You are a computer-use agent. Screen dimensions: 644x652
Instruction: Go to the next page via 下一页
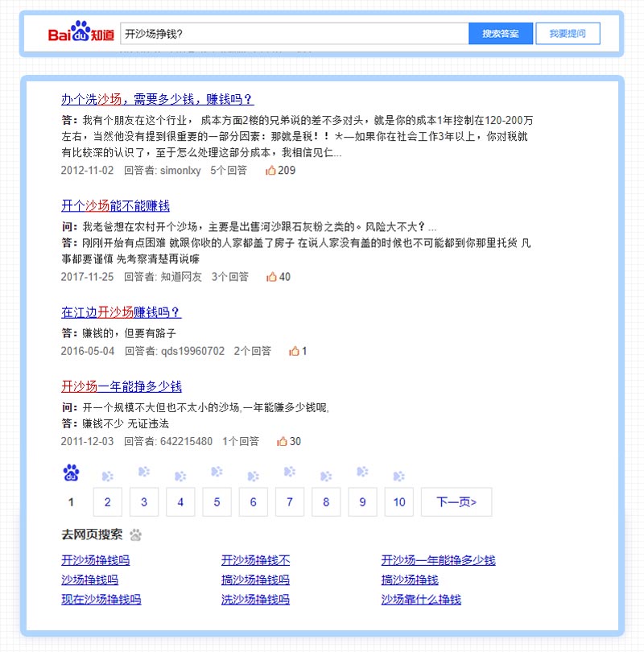[x=456, y=501]
